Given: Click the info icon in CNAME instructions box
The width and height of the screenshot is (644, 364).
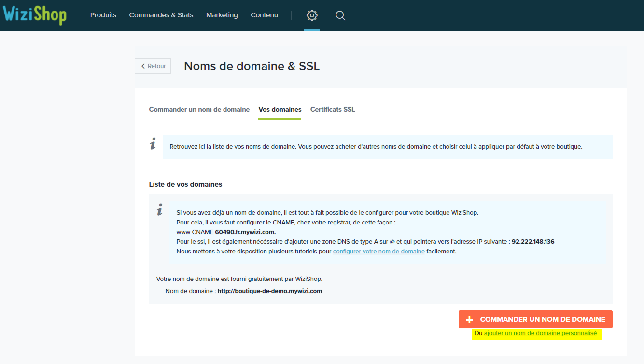Looking at the screenshot, I should click(x=160, y=210).
